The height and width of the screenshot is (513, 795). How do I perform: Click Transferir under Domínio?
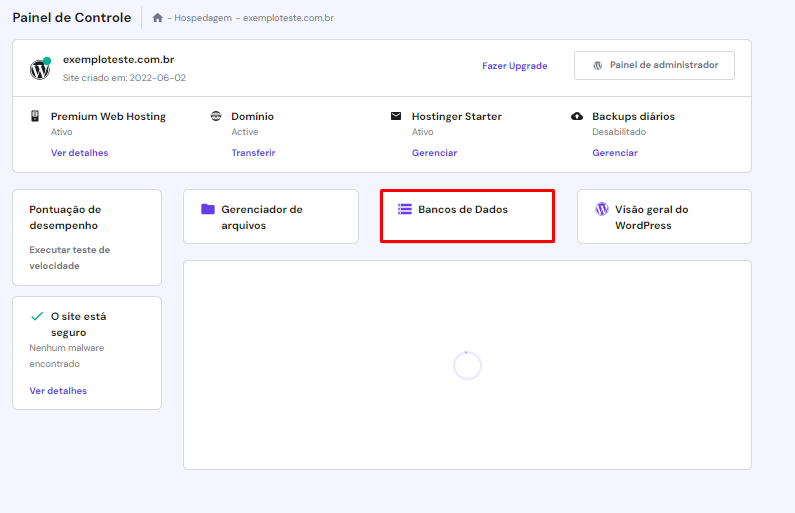pos(253,153)
